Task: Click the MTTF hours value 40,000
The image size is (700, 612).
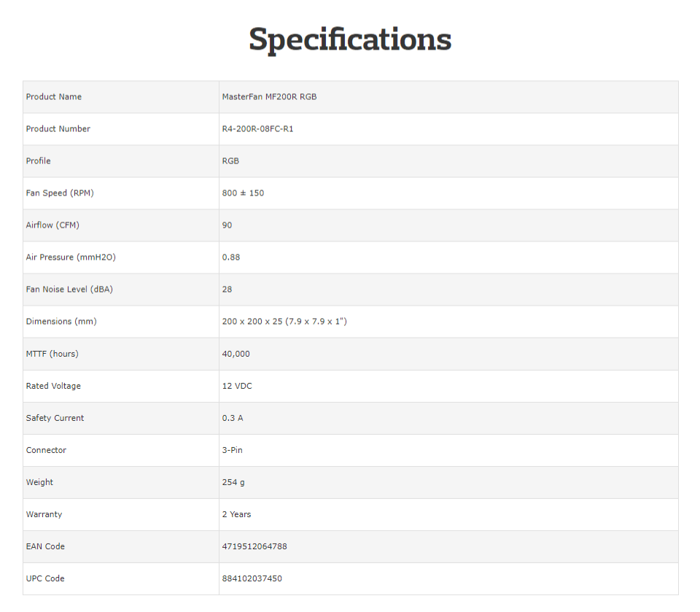Action: tap(236, 354)
